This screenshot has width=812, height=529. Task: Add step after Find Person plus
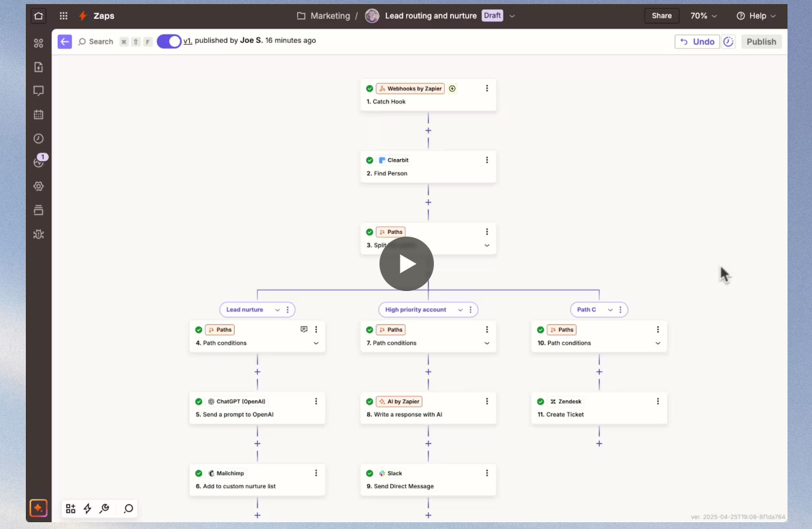point(428,203)
